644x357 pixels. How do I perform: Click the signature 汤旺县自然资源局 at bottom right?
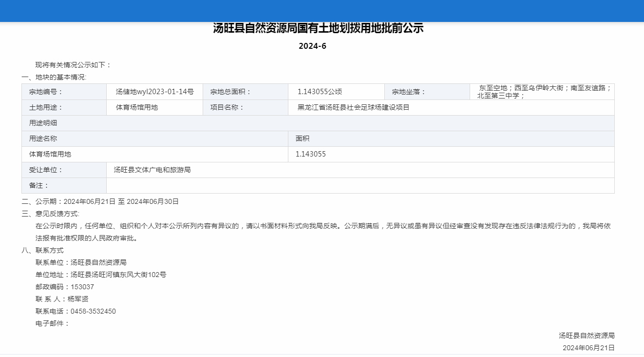tap(587, 336)
